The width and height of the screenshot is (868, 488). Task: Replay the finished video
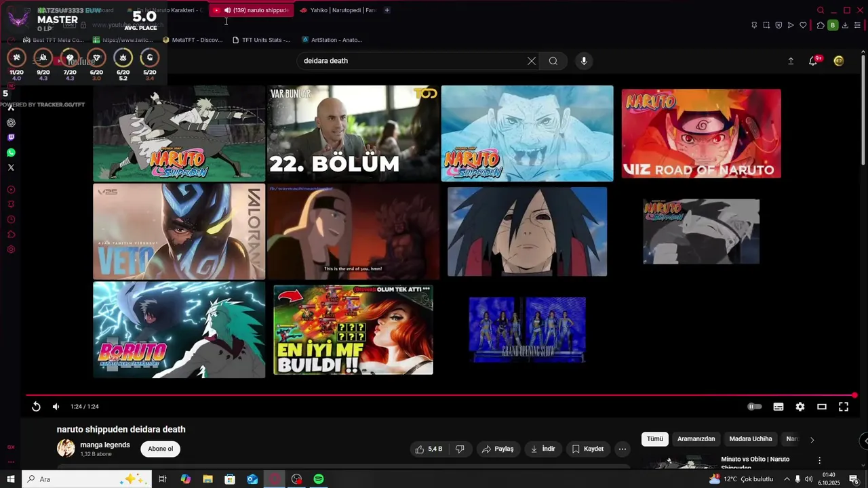pyautogui.click(x=36, y=407)
